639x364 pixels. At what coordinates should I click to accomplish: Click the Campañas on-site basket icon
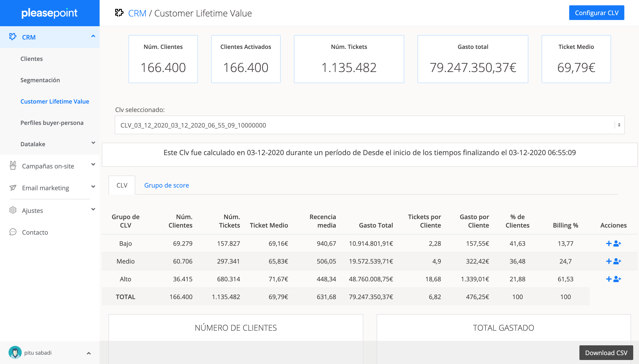(13, 166)
